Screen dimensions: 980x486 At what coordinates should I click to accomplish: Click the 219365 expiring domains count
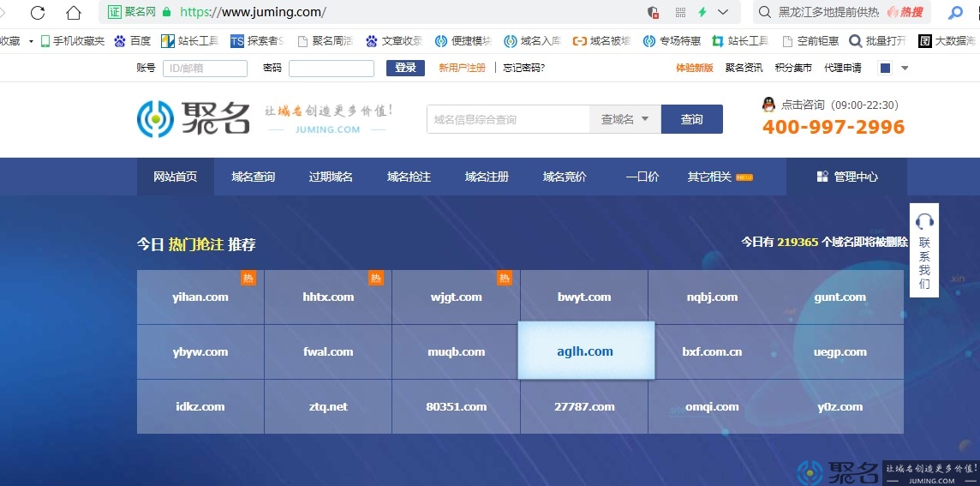pyautogui.click(x=798, y=242)
